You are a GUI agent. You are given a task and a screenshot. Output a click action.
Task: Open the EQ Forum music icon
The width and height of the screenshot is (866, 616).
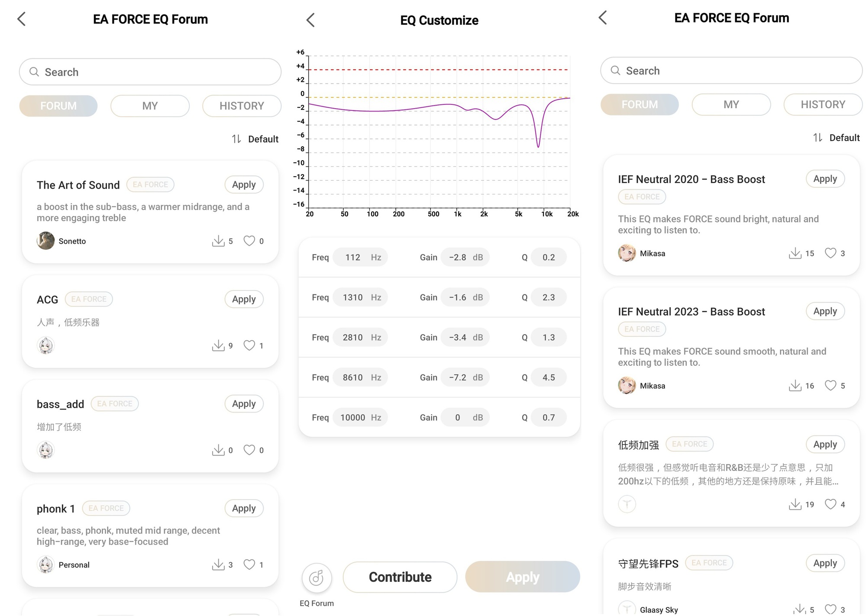[317, 577]
